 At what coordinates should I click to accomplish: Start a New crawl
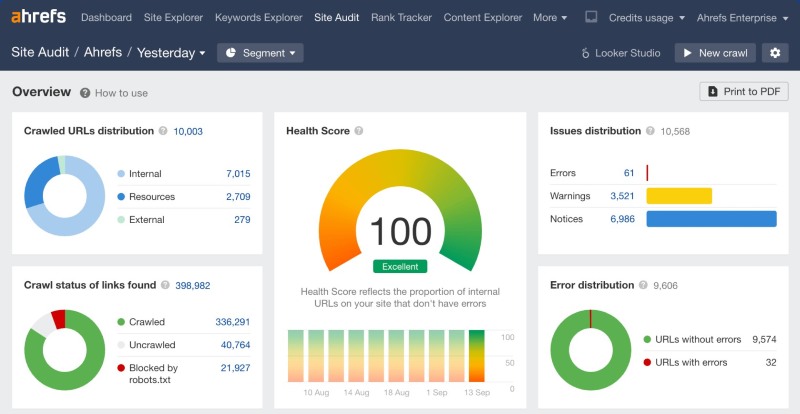[715, 53]
